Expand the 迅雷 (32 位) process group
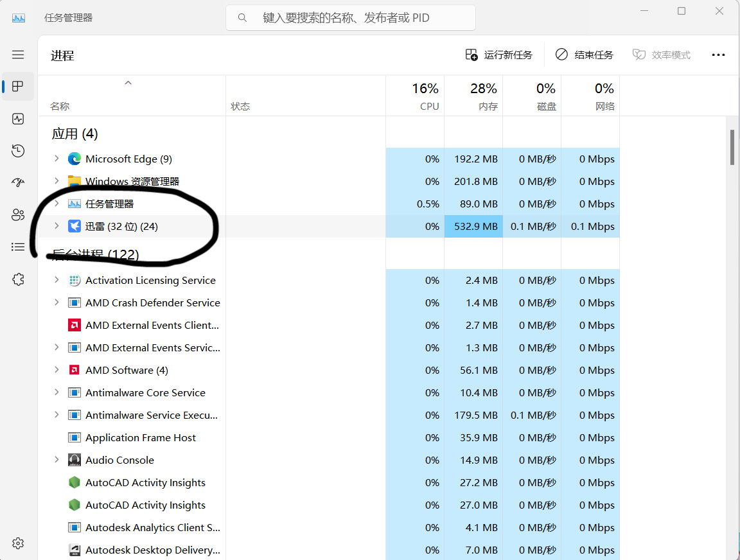 click(x=57, y=226)
